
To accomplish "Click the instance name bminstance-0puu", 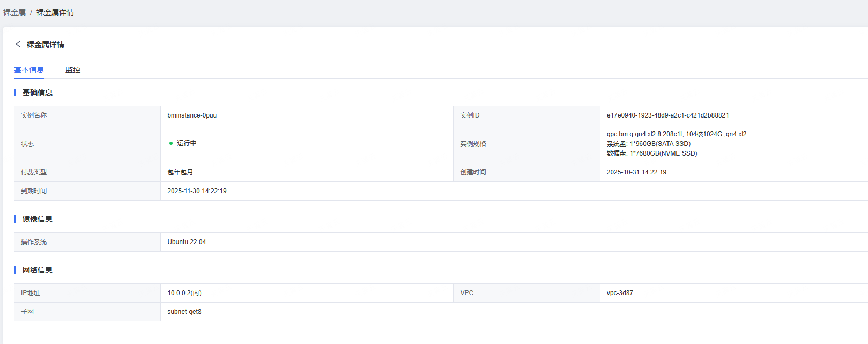I will 192,115.
